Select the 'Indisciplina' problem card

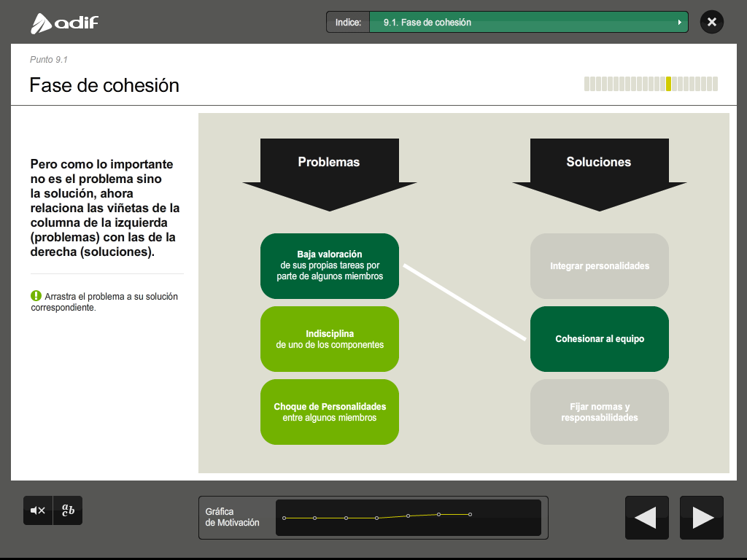[330, 339]
